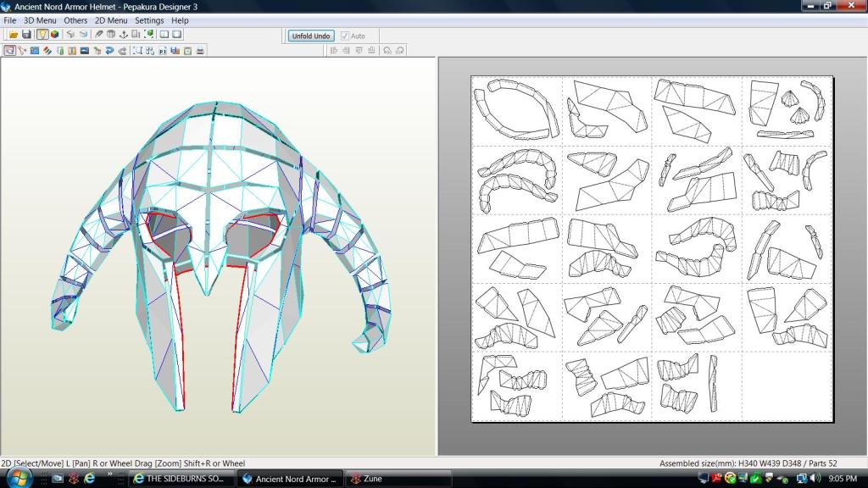Click the anchor icon in top toolbar
The image size is (868, 488).
pos(124,34)
